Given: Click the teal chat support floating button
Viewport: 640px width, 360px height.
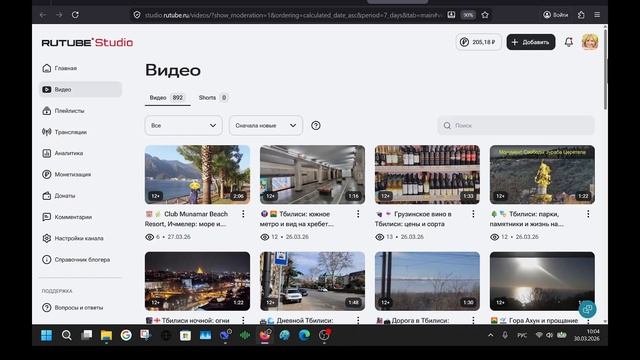Looking at the screenshot, I should (587, 309).
